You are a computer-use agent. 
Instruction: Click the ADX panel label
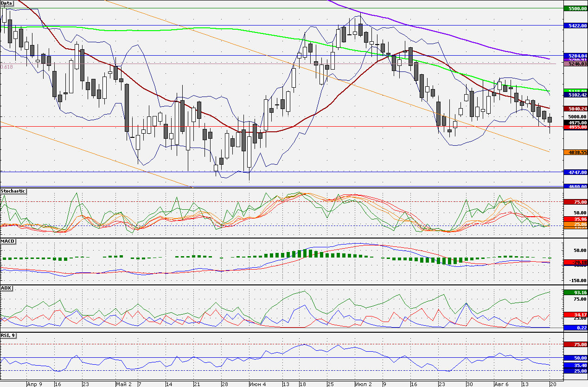[x=6, y=288]
